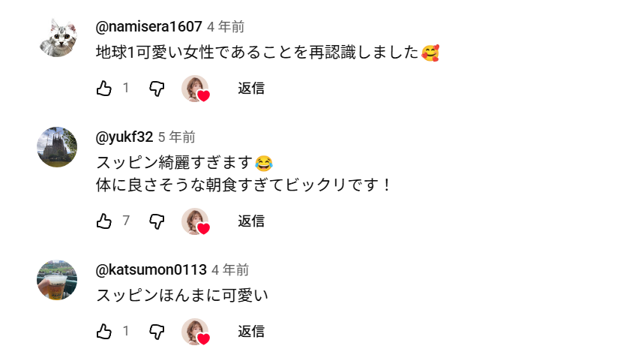Click the cathedral avatar of @yukf32
The height and width of the screenshot is (364, 644).
[57, 147]
